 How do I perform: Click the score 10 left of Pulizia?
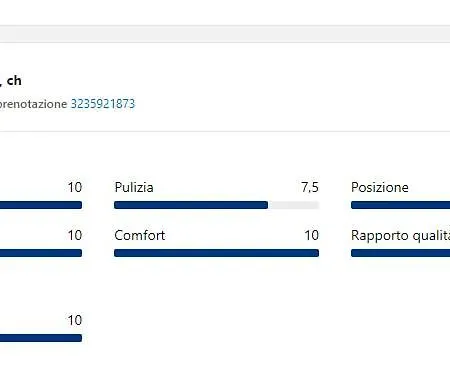coord(75,187)
